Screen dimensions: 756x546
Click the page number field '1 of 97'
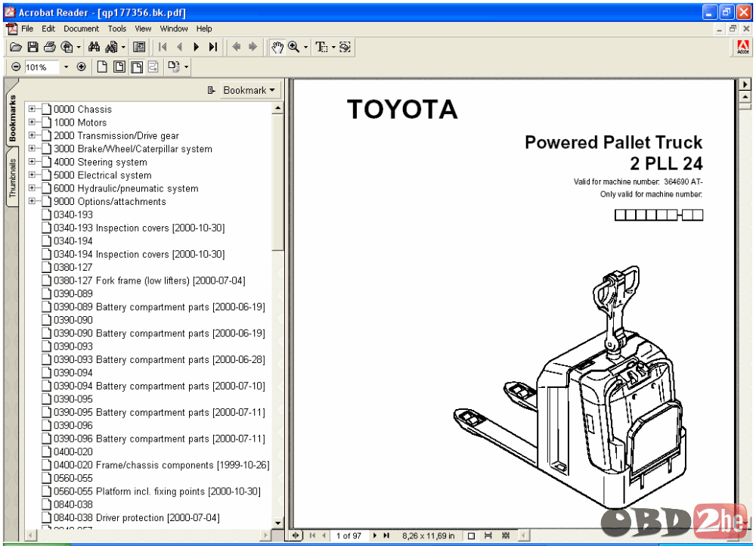tap(349, 535)
